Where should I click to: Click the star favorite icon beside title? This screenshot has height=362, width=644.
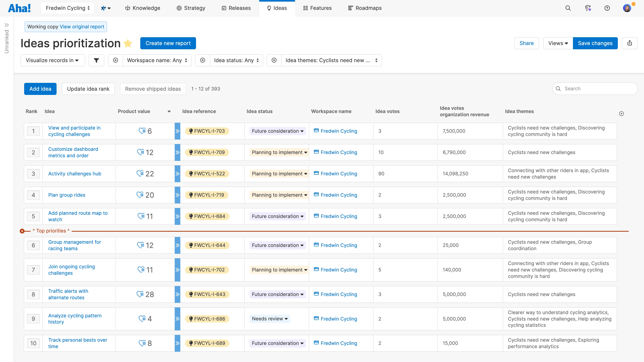pyautogui.click(x=128, y=43)
